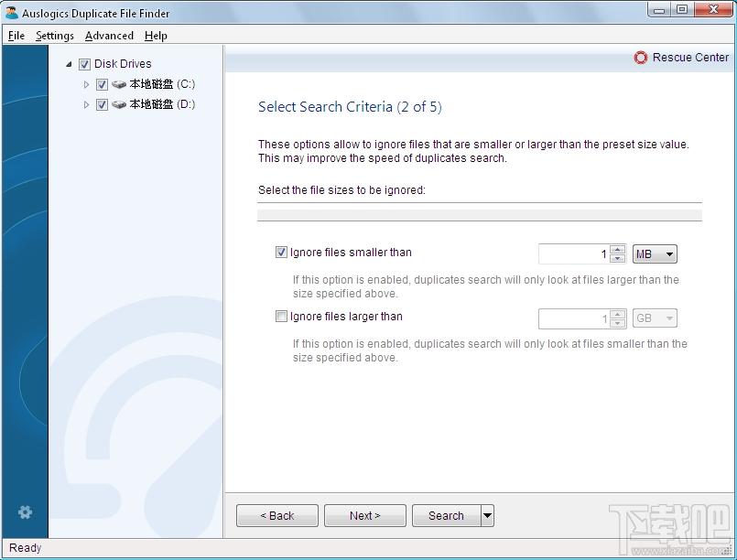This screenshot has width=737, height=560.
Task: Toggle the Disk Drives checkbox
Action: 85,64
